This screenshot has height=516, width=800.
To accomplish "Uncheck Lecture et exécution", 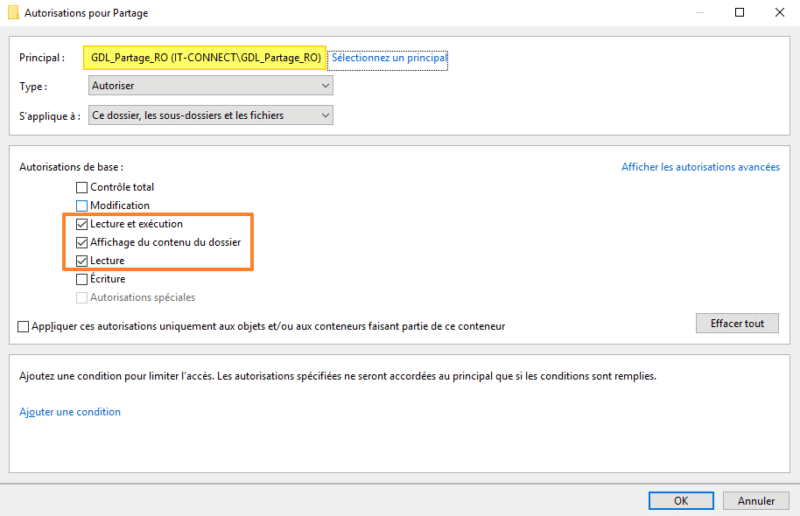I will [82, 224].
